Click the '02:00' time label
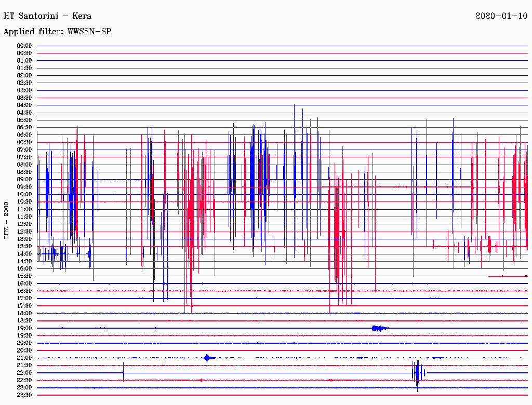Screen dimensions: 532x405 click(x=24, y=75)
